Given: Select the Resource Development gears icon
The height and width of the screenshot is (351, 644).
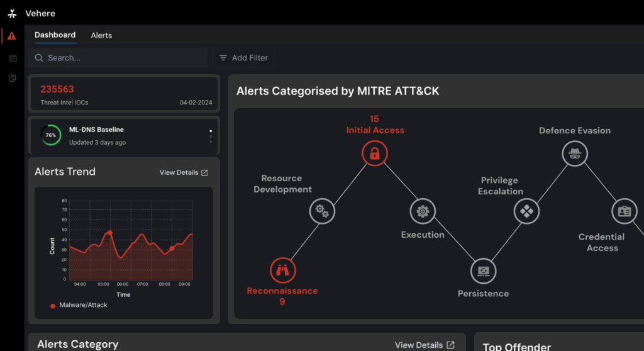Looking at the screenshot, I should (322, 211).
